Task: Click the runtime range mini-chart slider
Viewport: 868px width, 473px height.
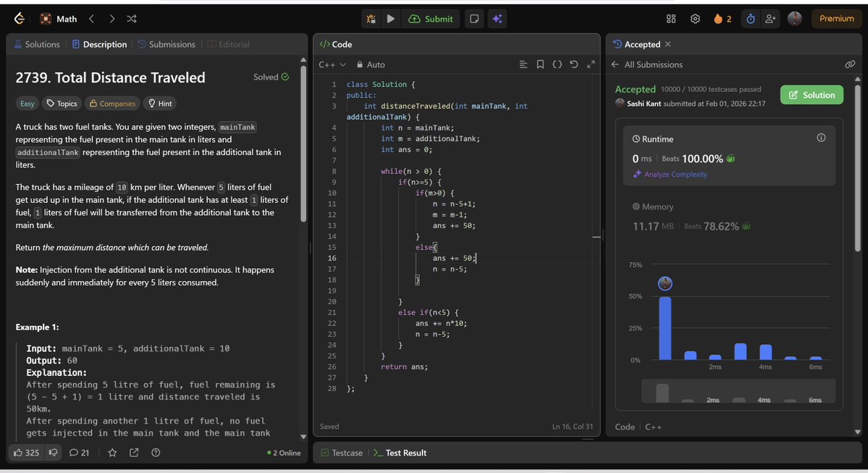Action: tap(738, 391)
